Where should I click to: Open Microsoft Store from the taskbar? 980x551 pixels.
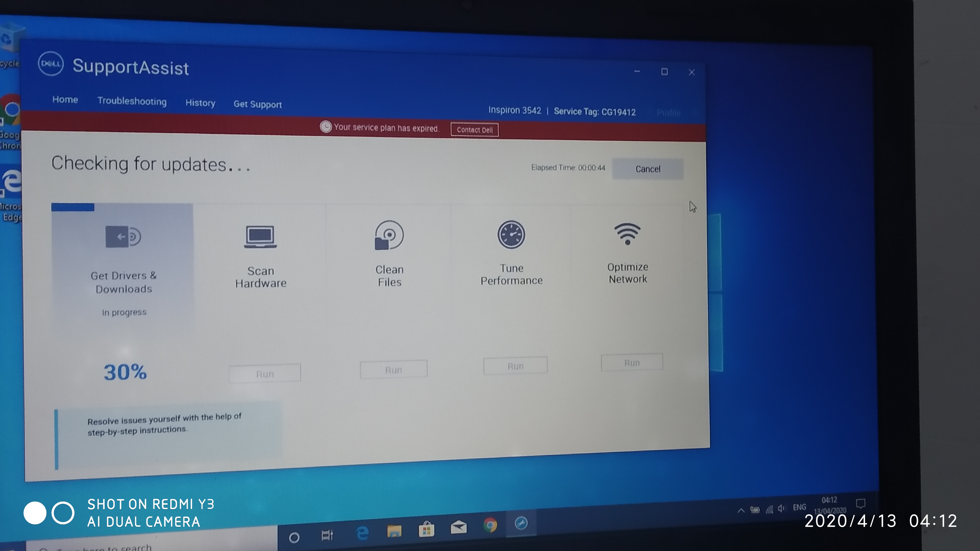coord(426,529)
